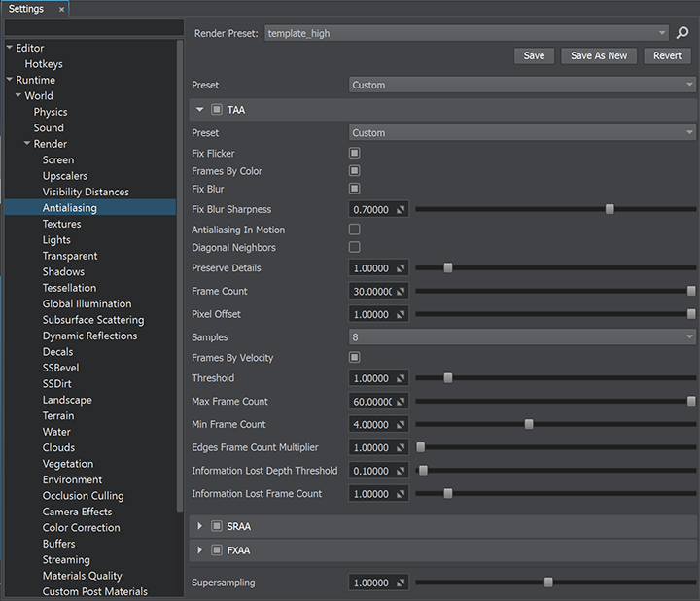Click the search magnifier icon
Viewport: 700px width, 601px height.
click(x=682, y=33)
